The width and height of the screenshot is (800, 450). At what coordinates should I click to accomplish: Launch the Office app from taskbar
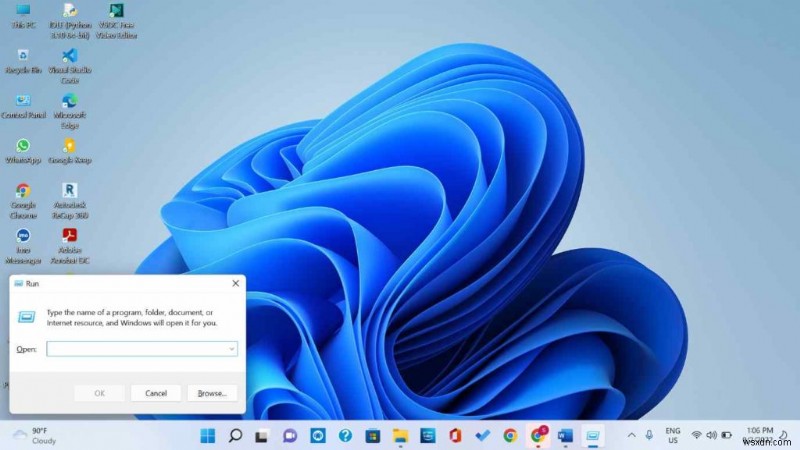455,436
